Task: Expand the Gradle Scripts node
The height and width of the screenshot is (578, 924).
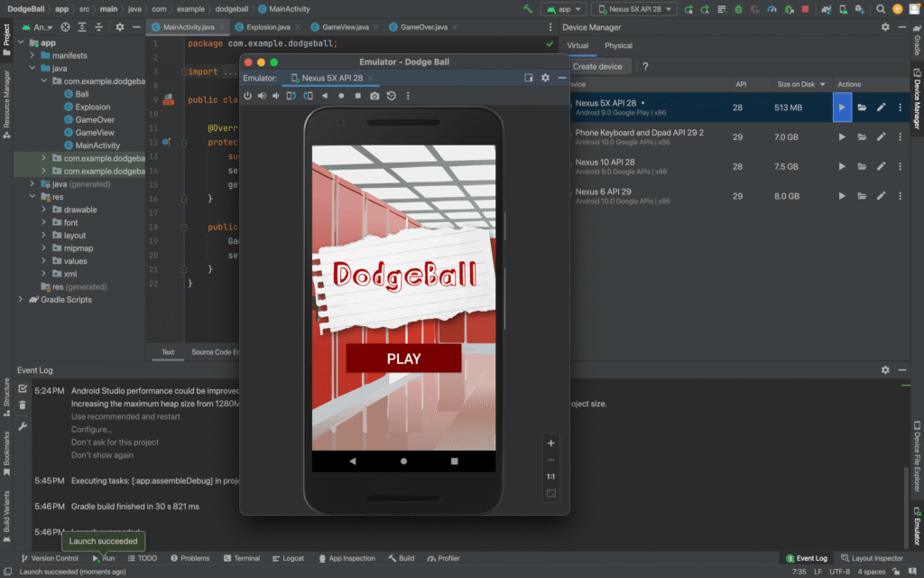Action: pyautogui.click(x=21, y=300)
